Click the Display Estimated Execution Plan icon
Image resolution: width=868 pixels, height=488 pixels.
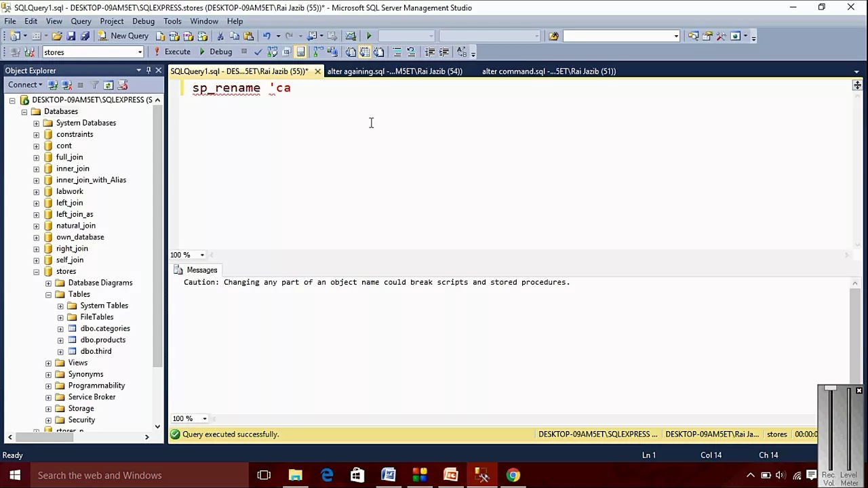pyautogui.click(x=273, y=52)
